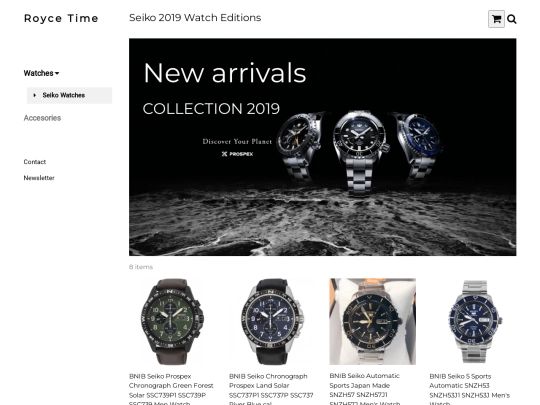Screen dimensions: 540x405
Task: Open the shopping cart icon
Action: point(496,19)
